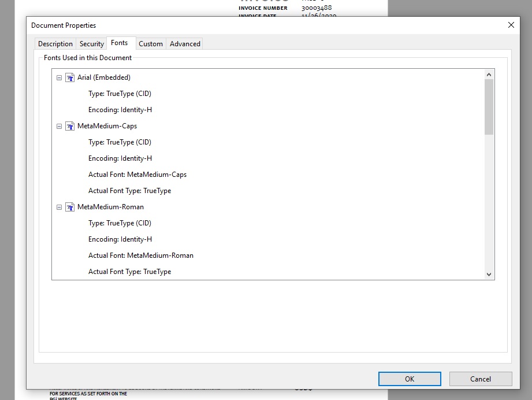Select the MetaMedium-Roman tree item
Viewport: 532px width, 400px height.
pos(110,207)
